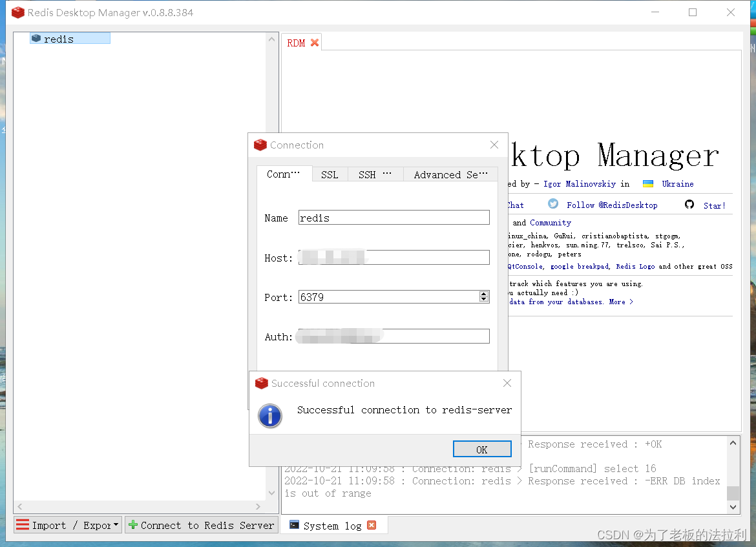The image size is (756, 547).
Task: Click the Successful connection dialog logo icon
Action: pyautogui.click(x=262, y=383)
